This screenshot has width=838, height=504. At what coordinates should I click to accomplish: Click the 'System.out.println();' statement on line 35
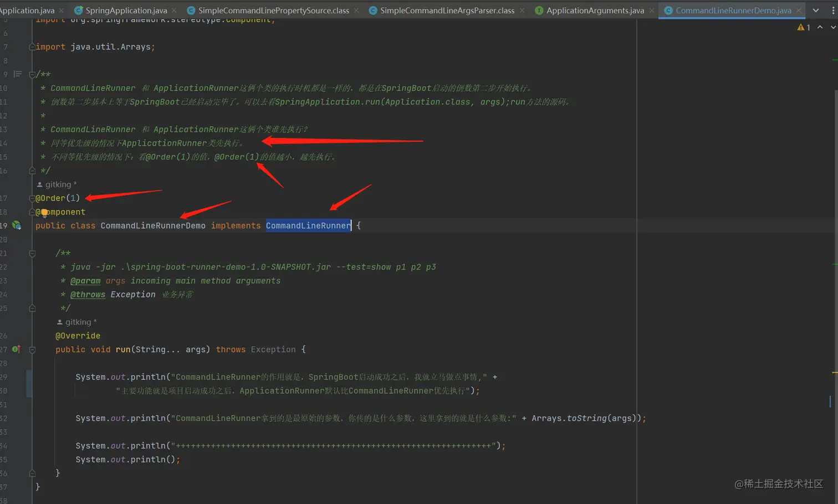point(128,460)
